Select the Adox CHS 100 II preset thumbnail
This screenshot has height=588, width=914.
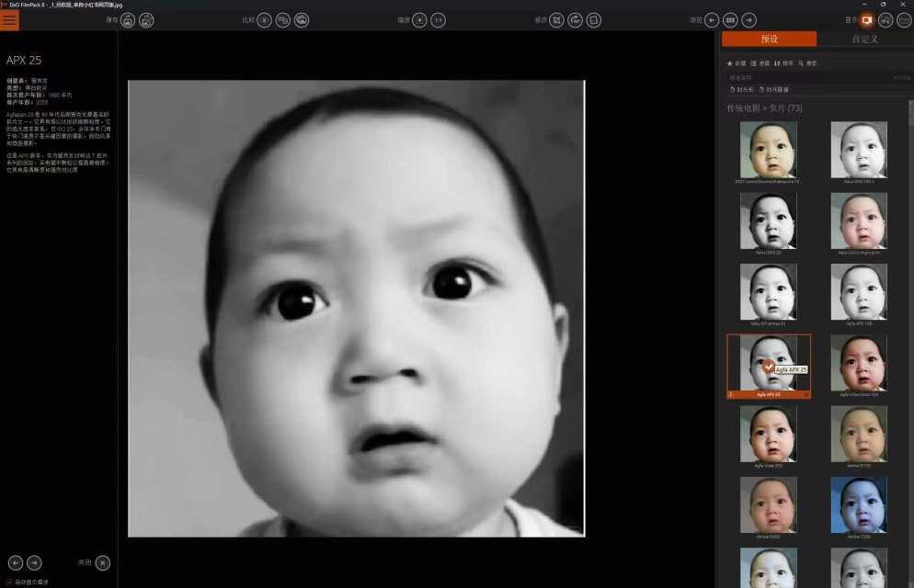tap(859, 150)
